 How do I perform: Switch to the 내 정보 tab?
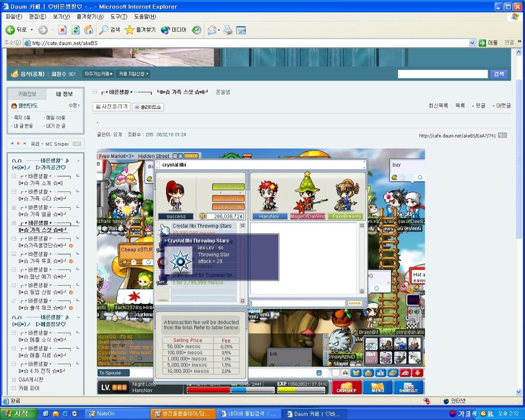(x=64, y=94)
